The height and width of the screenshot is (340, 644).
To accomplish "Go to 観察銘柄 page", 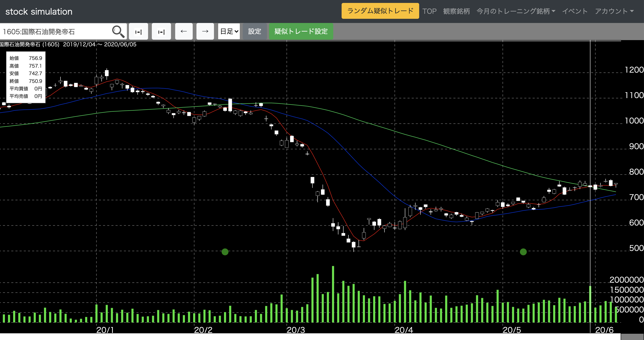I will 456,11.
